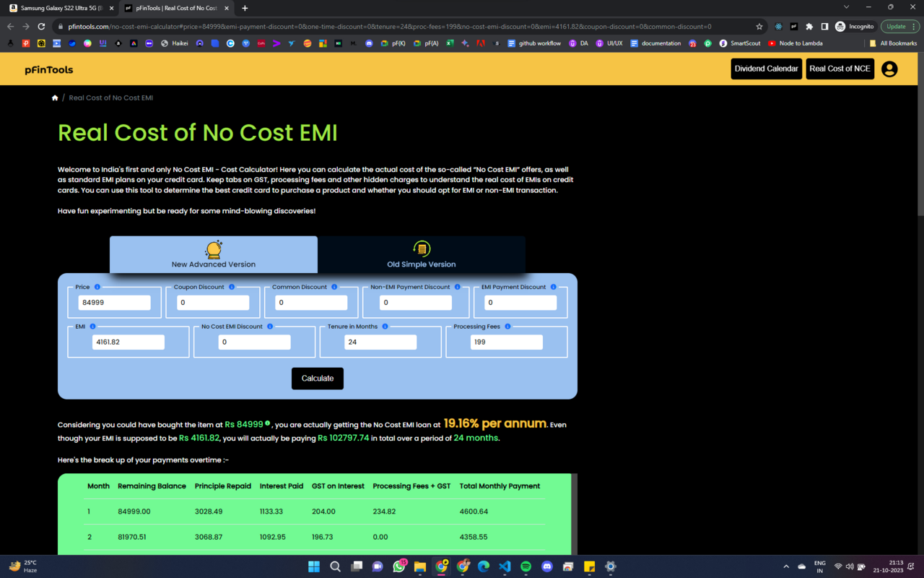Switch to Old Simple Version tab
The width and height of the screenshot is (924, 578).
[x=422, y=254]
